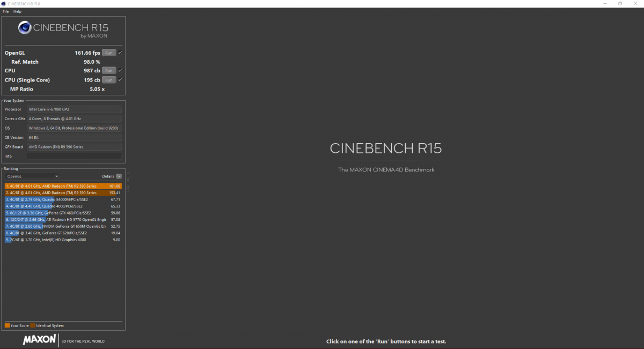
Task: Click the OpenGL score 161.66 fps
Action: pos(87,53)
